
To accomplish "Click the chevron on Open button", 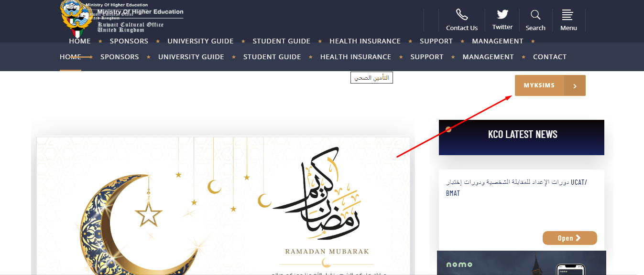I will click(578, 238).
